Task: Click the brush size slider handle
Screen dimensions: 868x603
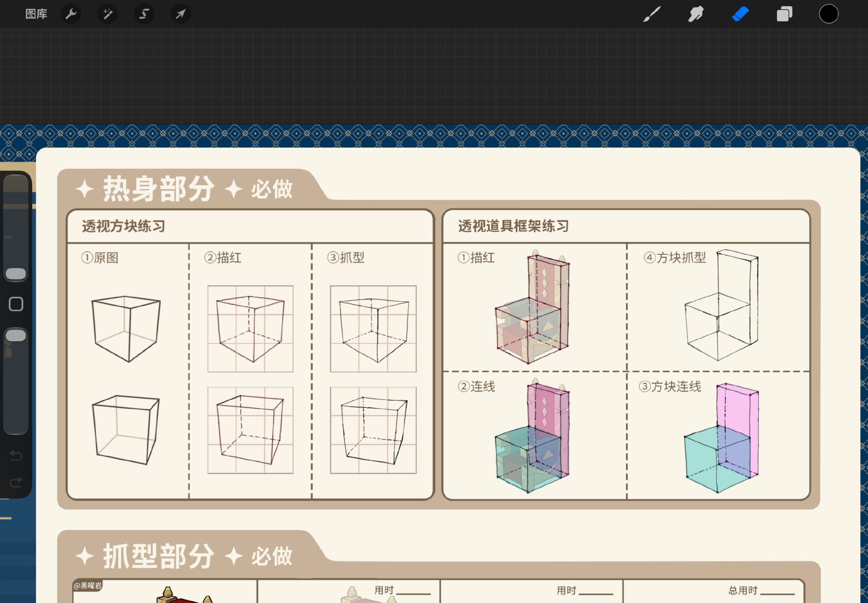Action: 16,274
